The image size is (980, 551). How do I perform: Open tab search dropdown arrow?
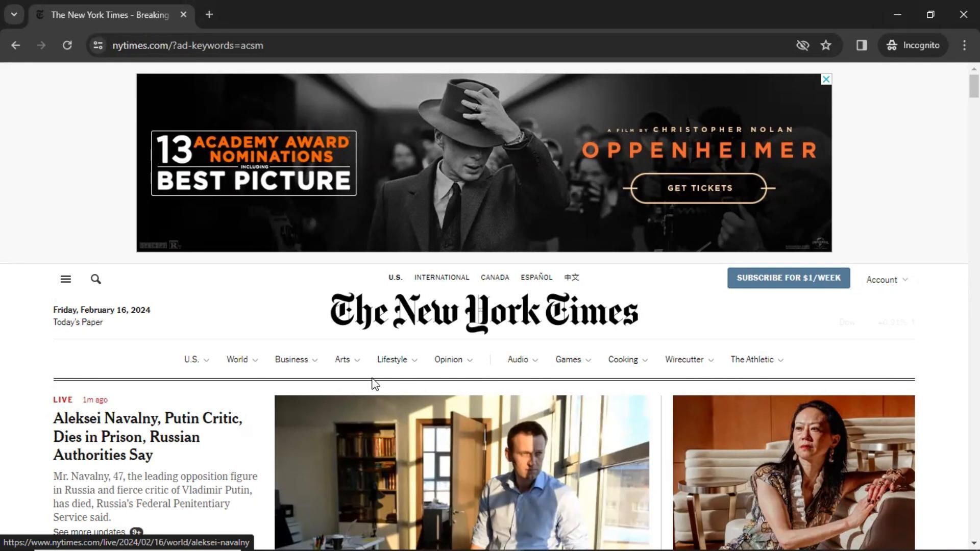pyautogui.click(x=14, y=15)
